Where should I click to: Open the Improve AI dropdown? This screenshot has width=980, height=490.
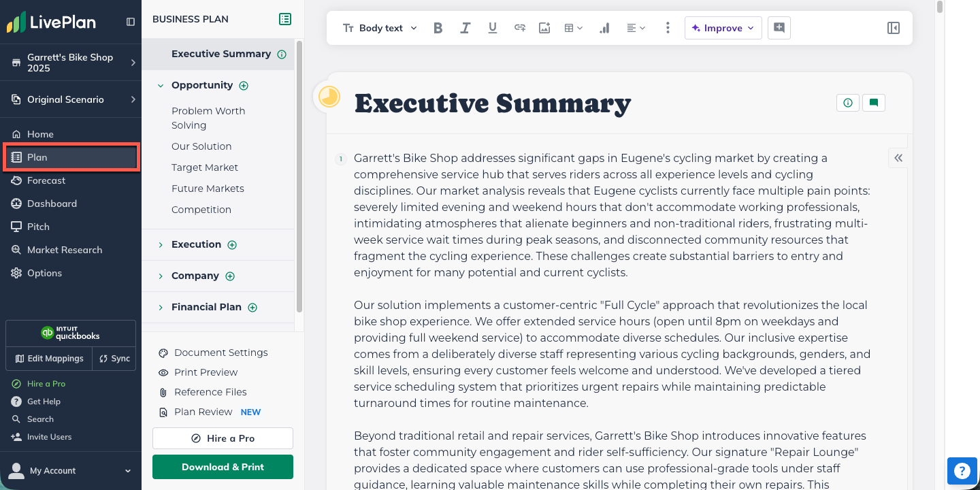tap(723, 28)
